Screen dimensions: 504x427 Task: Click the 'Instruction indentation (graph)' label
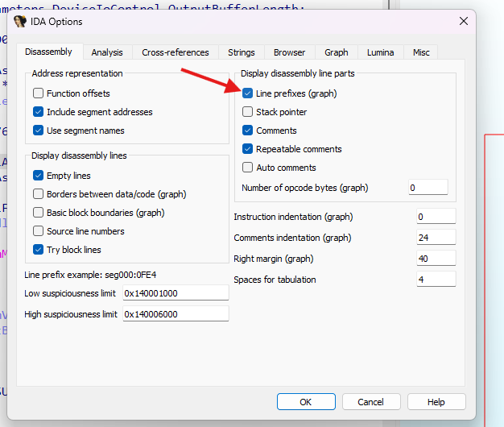click(x=293, y=217)
